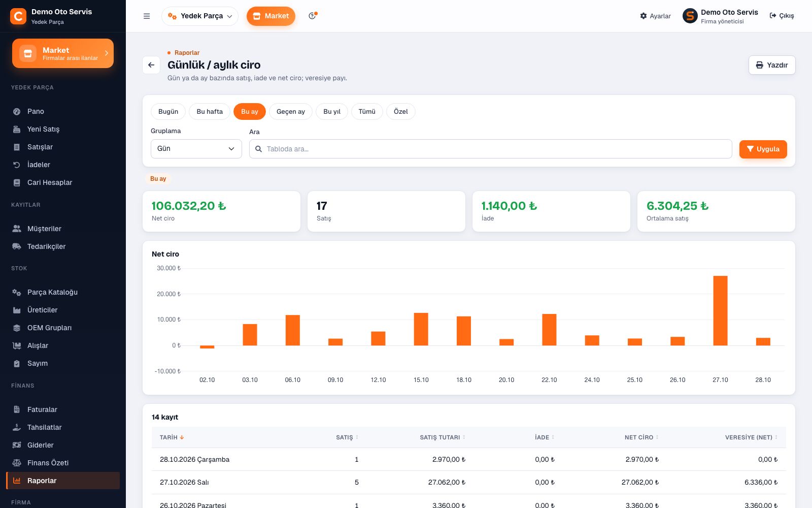Select the Geçen ay period filter
The image size is (812, 508).
[x=291, y=112]
